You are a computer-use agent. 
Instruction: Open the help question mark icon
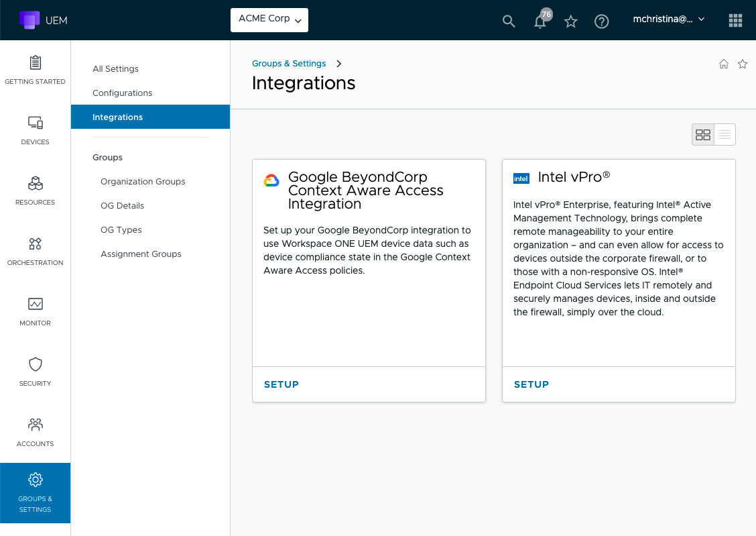coord(602,21)
